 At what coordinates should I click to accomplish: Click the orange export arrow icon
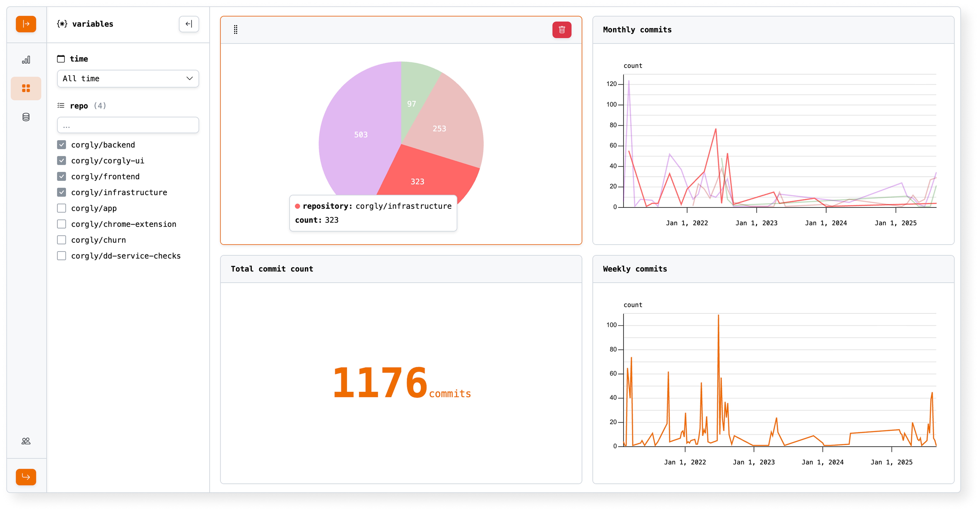(x=26, y=477)
